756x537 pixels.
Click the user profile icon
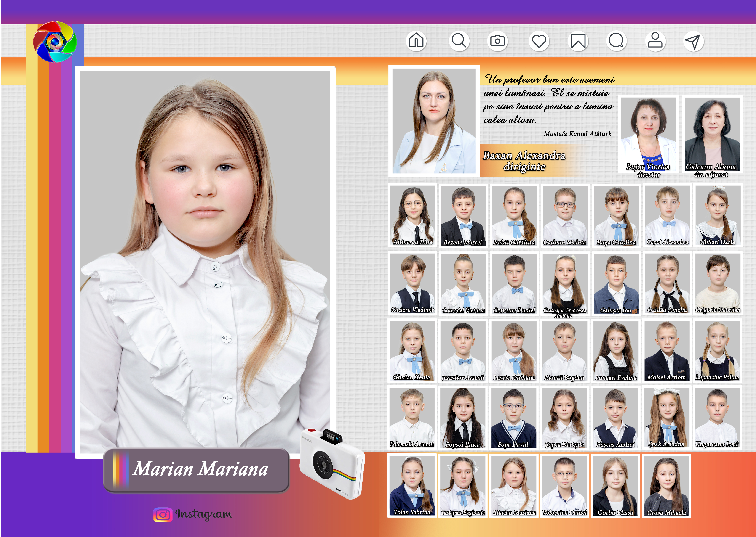pos(655,41)
